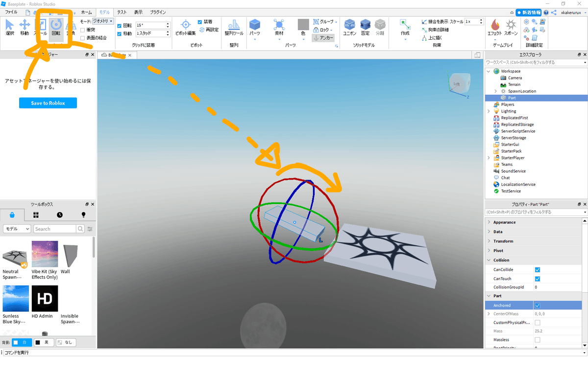Expand the Transform property group

click(x=489, y=241)
